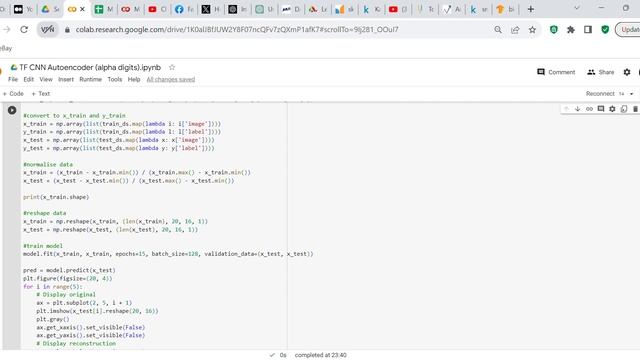The height and width of the screenshot is (360, 640).
Task: Click the Share button
Action: coord(600,72)
